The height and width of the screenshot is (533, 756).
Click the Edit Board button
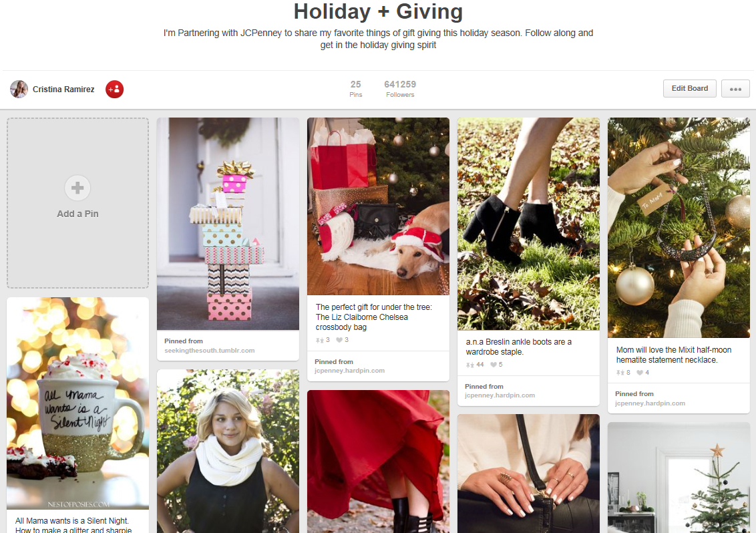(x=689, y=89)
